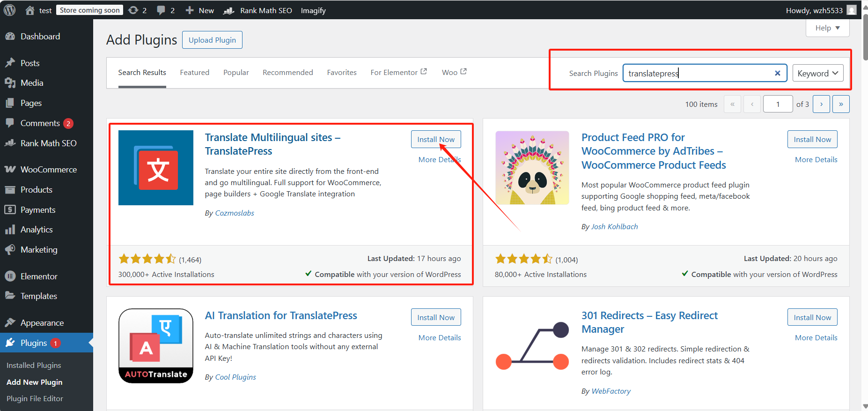Switch to the Popular tab
Screen dimensions: 868x411
pos(236,72)
